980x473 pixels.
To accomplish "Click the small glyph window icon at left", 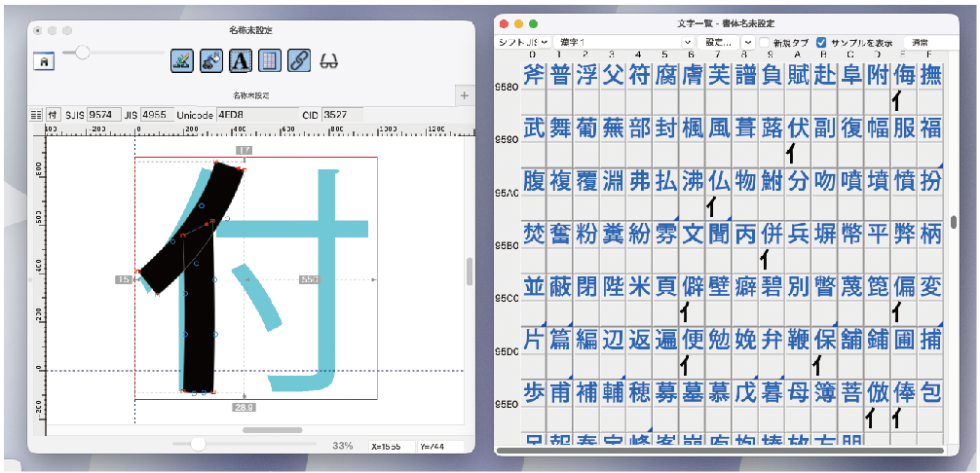I will [45, 60].
